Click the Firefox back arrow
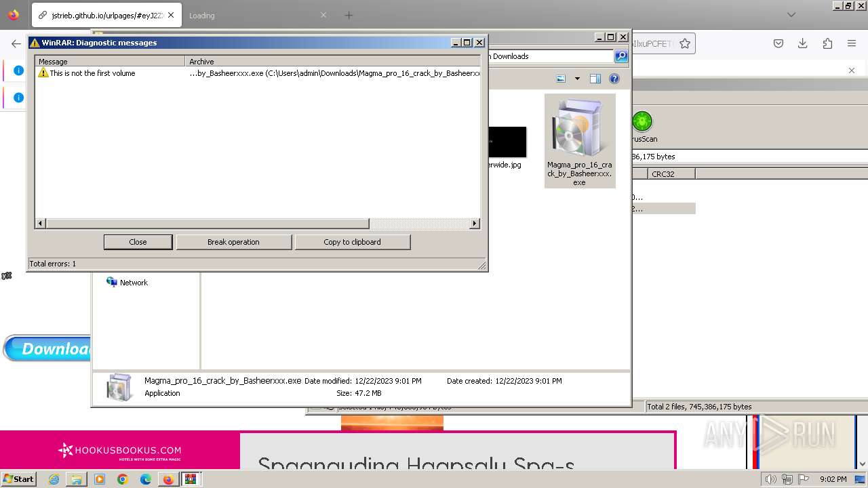The height and width of the screenshot is (488, 868). pyautogui.click(x=16, y=43)
